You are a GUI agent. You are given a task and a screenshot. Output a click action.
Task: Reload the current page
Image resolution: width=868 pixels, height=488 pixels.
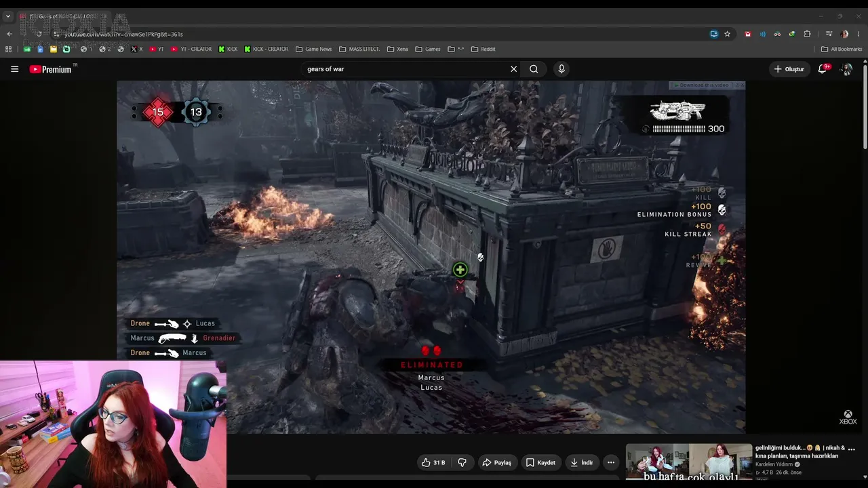[39, 34]
